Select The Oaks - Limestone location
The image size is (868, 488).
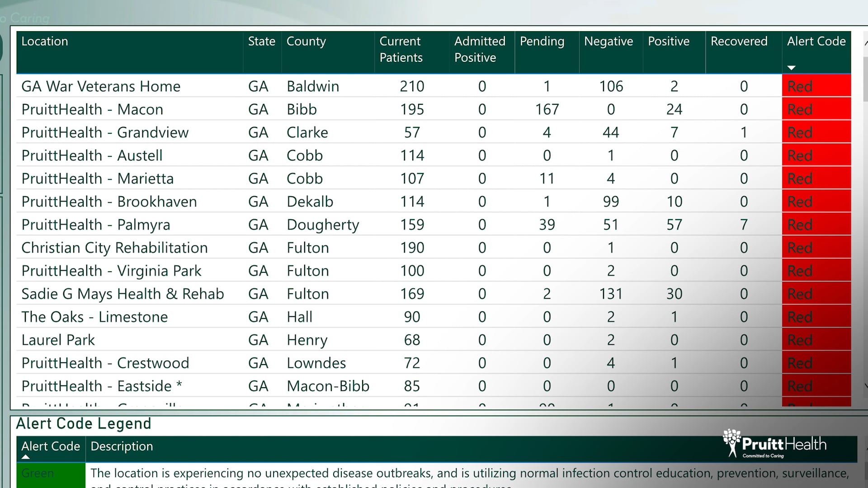pos(94,317)
